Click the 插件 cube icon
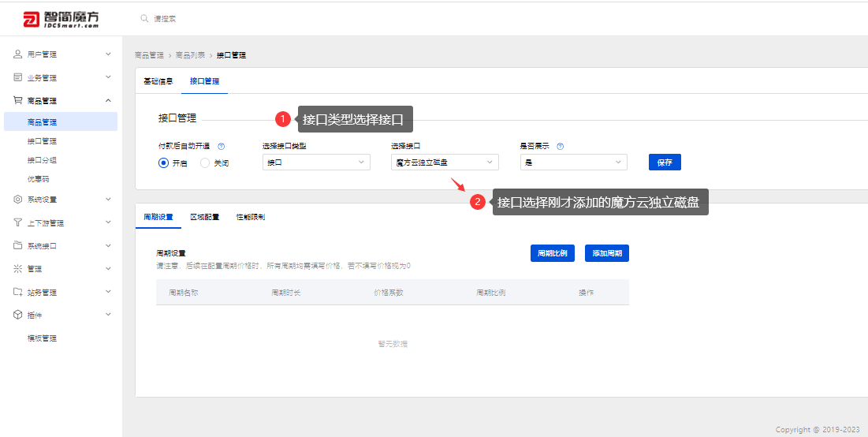 pos(17,315)
